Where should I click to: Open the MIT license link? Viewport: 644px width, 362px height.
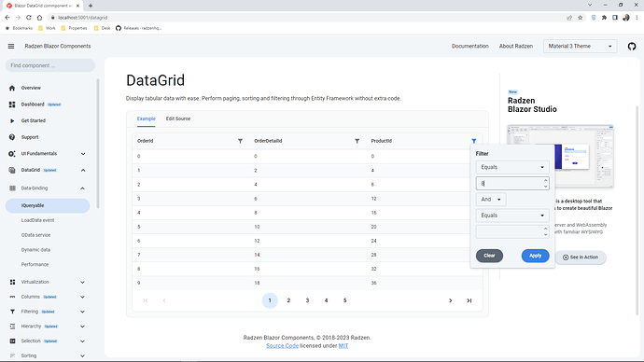click(343, 346)
